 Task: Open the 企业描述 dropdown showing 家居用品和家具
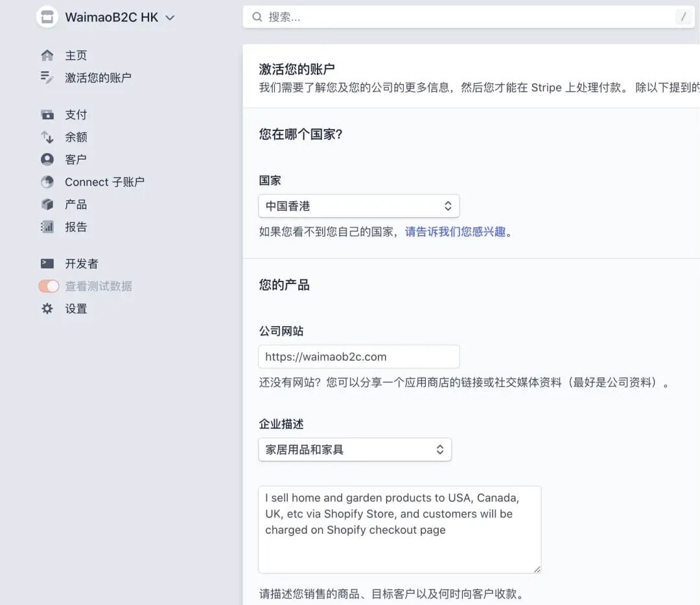click(355, 449)
